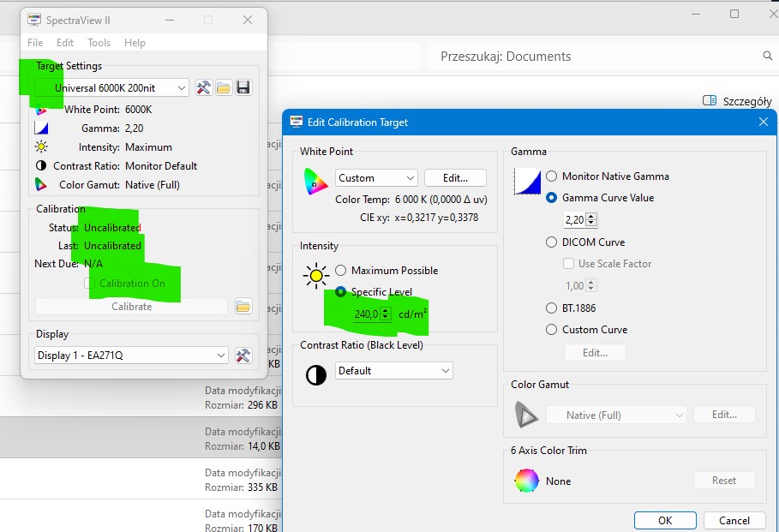779x532 pixels.
Task: Expand Display 1 - EA271Q dropdown
Action: [x=131, y=356]
